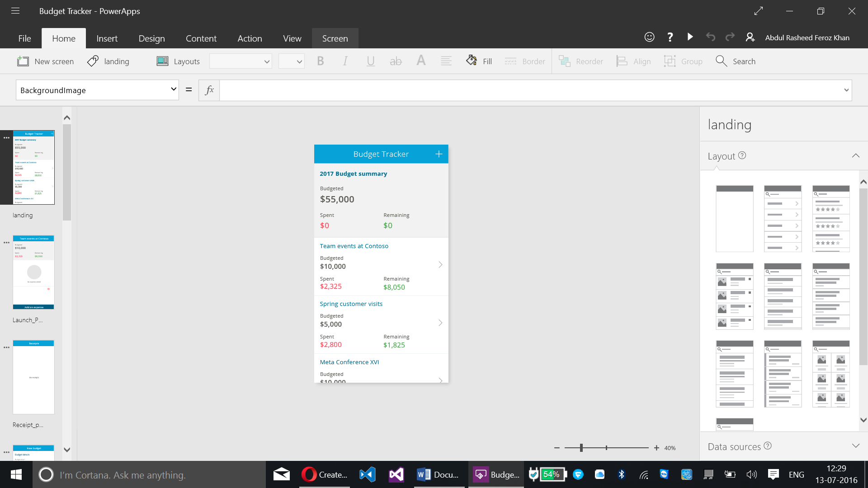Image resolution: width=868 pixels, height=488 pixels.
Task: Open the Layouts toolbar option
Action: tap(178, 61)
